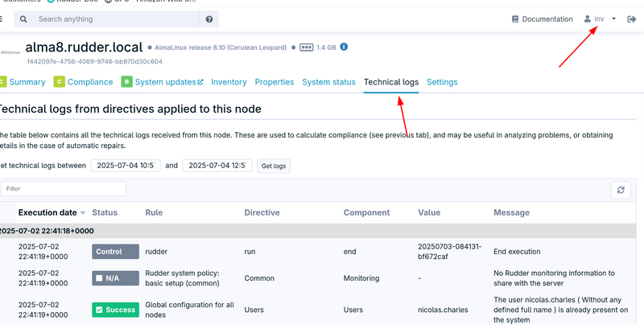Sort by the Directive column header
Viewport: 644px width, 325px height.
[x=262, y=212]
